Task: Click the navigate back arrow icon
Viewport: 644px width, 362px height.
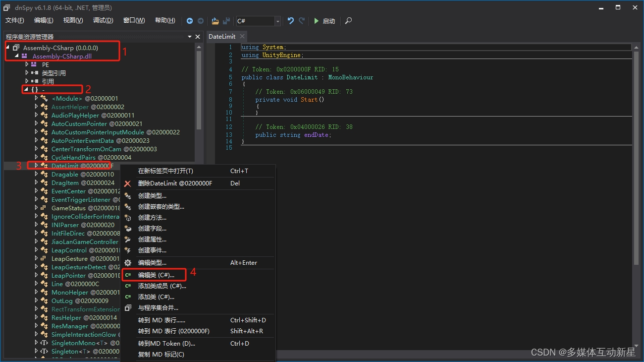Action: click(190, 21)
